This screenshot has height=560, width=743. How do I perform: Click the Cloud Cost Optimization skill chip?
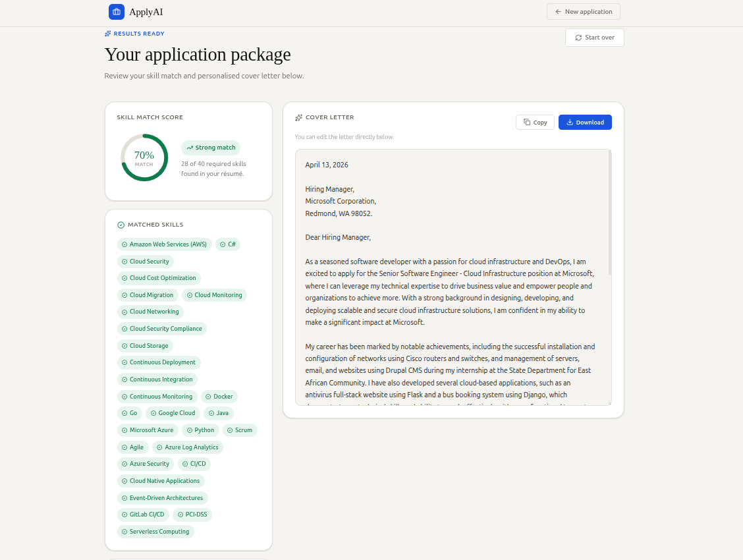(x=159, y=278)
